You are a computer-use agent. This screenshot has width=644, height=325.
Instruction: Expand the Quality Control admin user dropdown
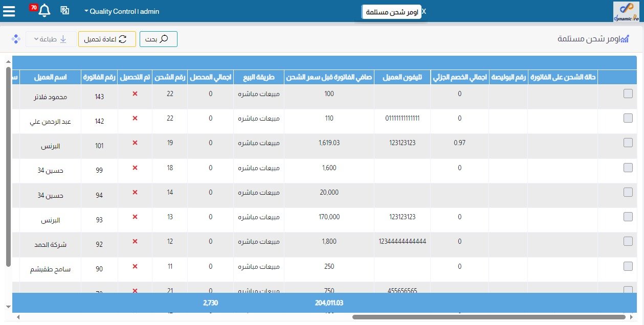(x=122, y=11)
